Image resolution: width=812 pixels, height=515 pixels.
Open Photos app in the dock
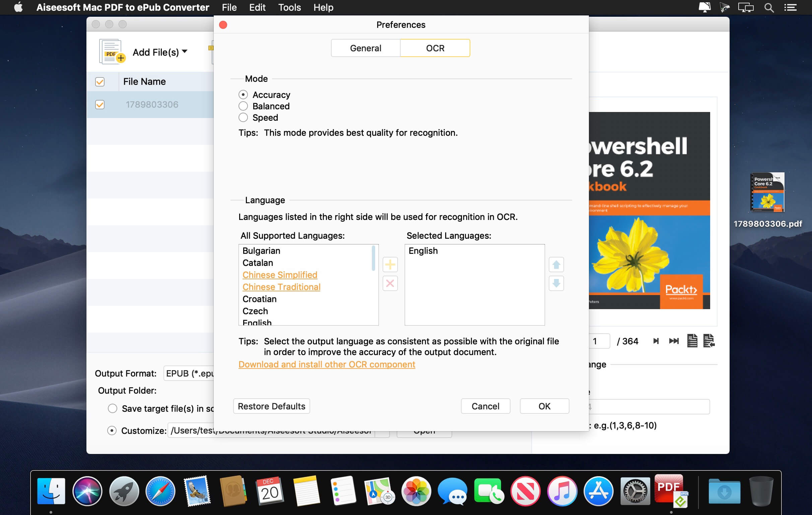pos(416,491)
